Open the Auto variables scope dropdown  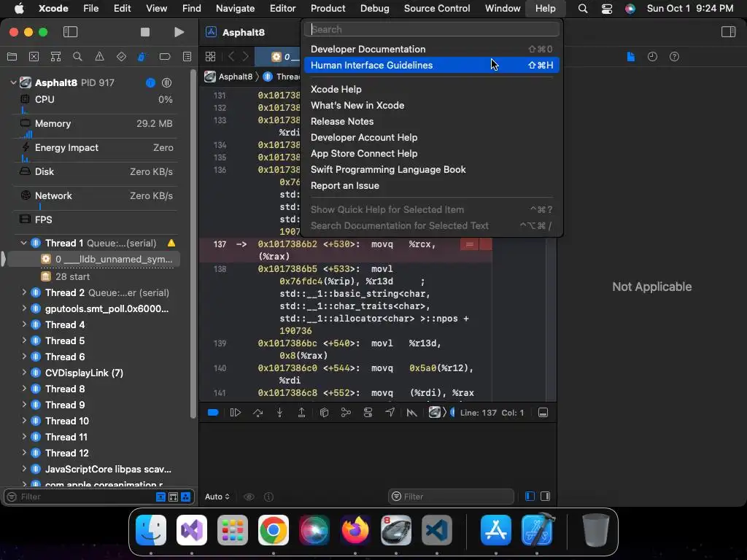[217, 496]
